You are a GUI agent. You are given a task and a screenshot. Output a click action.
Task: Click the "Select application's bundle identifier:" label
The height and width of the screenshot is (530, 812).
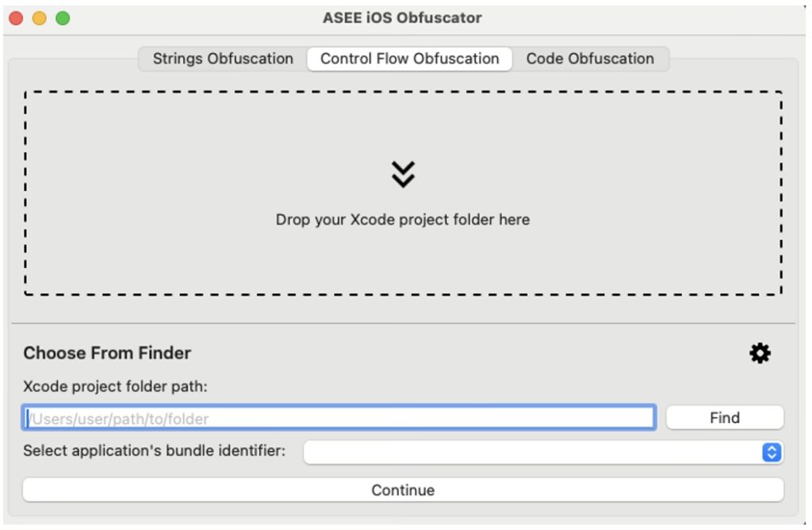point(154,452)
